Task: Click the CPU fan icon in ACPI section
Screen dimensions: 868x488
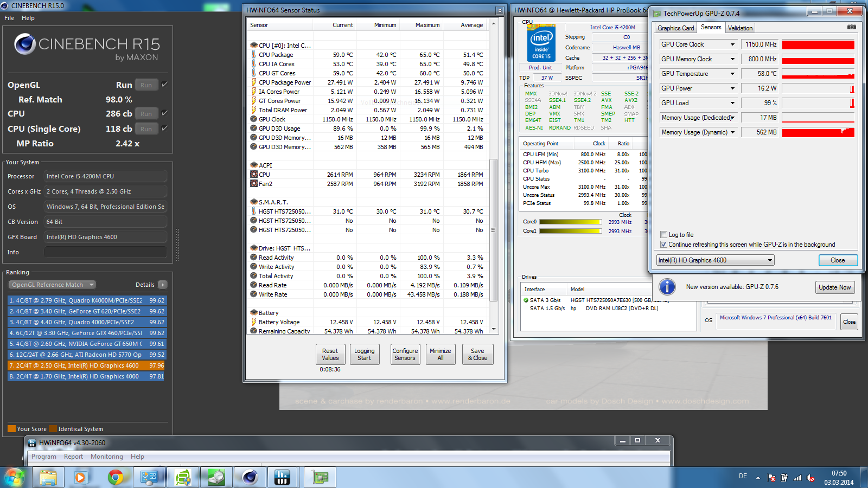Action: pos(253,175)
